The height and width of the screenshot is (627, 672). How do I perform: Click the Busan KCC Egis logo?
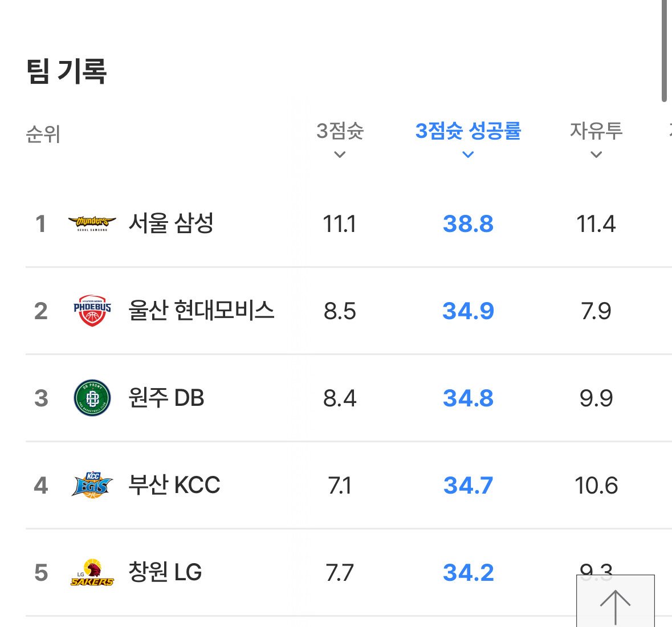92,485
